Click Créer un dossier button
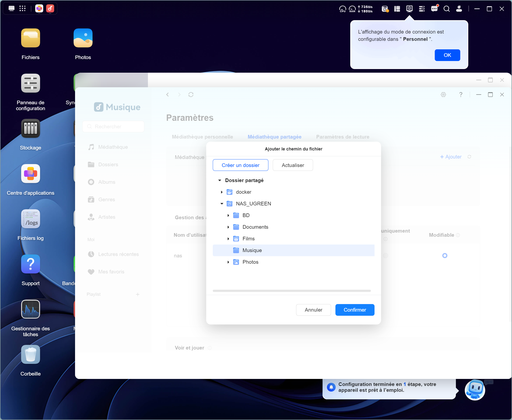Image resolution: width=512 pixels, height=420 pixels. pos(240,165)
